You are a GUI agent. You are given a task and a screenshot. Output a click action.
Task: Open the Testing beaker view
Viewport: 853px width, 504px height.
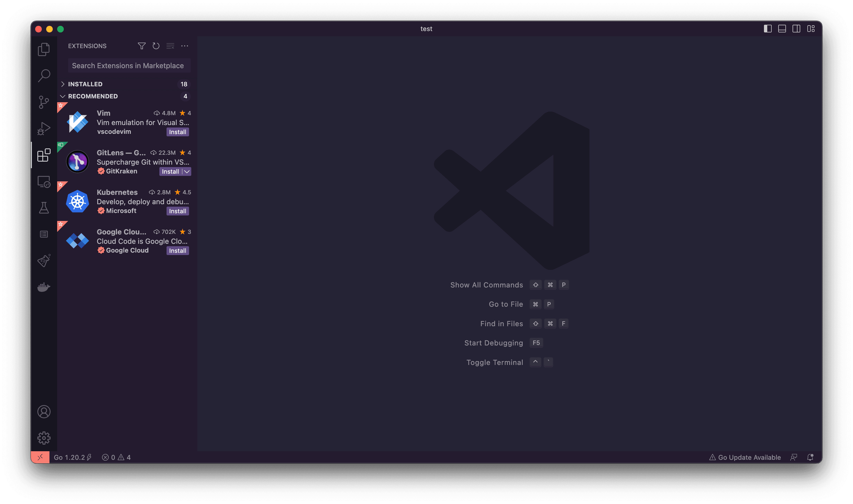click(x=44, y=208)
